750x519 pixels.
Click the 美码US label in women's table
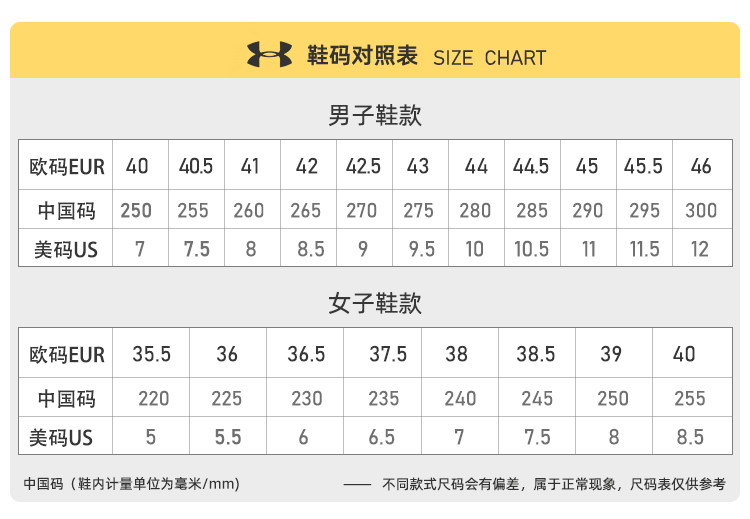pos(61,437)
